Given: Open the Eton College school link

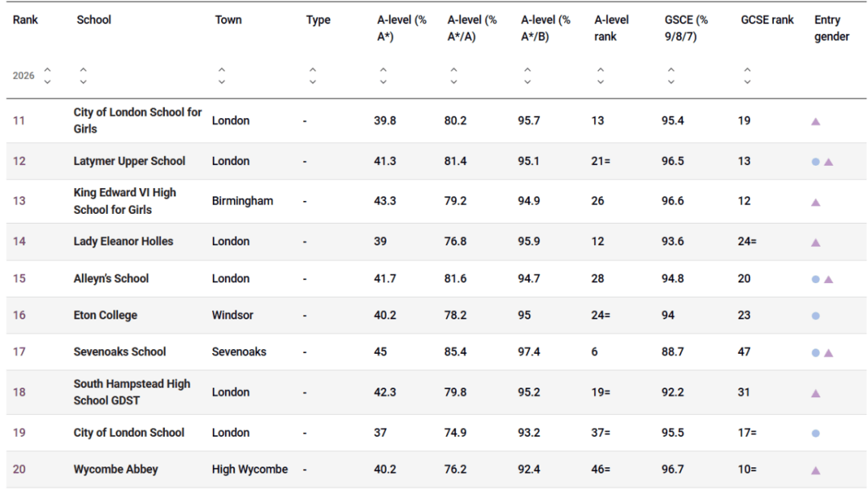Looking at the screenshot, I should point(105,315).
